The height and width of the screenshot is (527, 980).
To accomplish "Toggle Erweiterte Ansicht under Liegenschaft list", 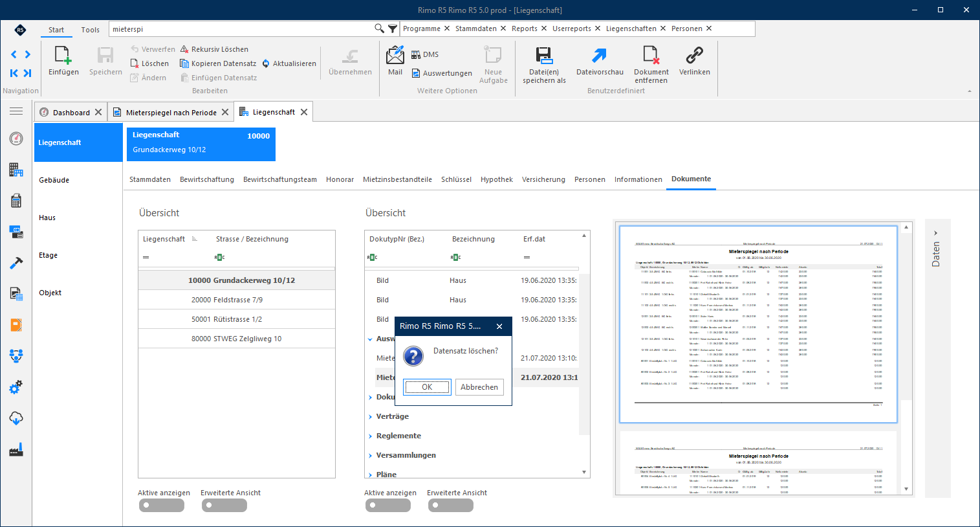I will coord(224,506).
